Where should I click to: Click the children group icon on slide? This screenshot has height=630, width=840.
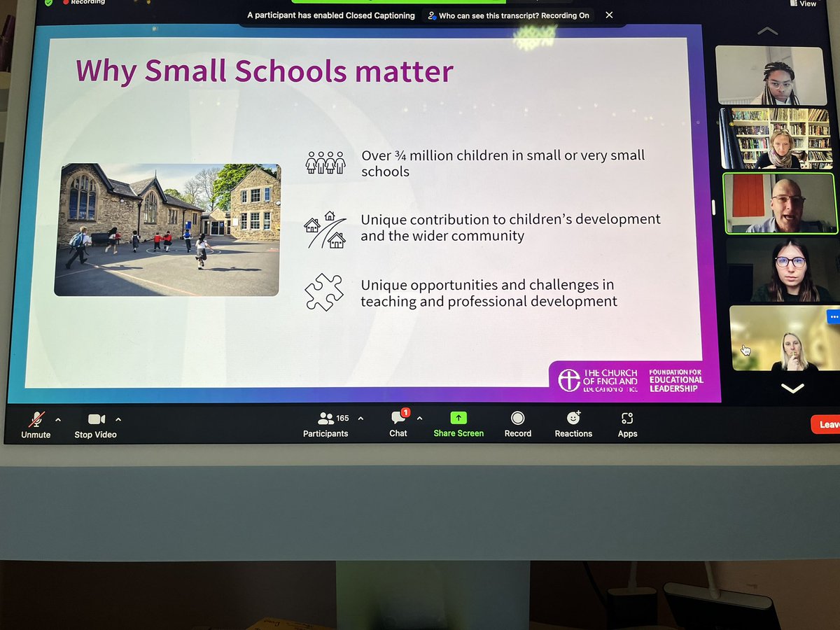click(x=325, y=162)
